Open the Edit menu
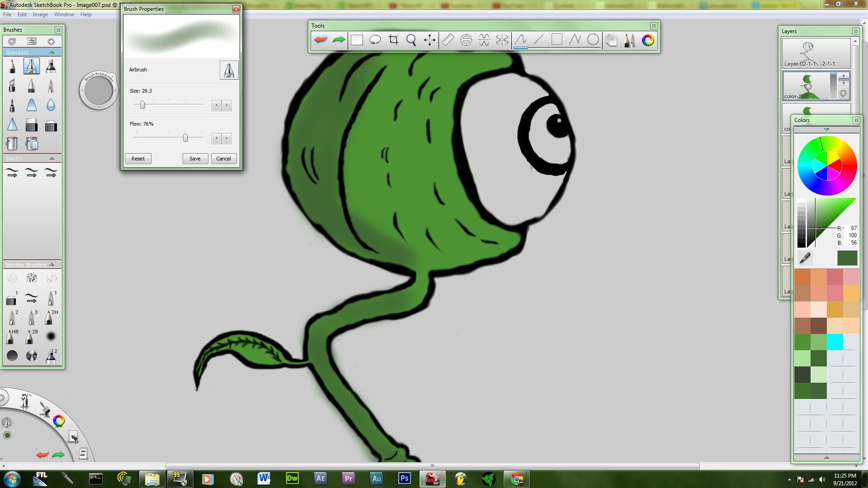Screen dimensions: 868x488 coord(22,14)
